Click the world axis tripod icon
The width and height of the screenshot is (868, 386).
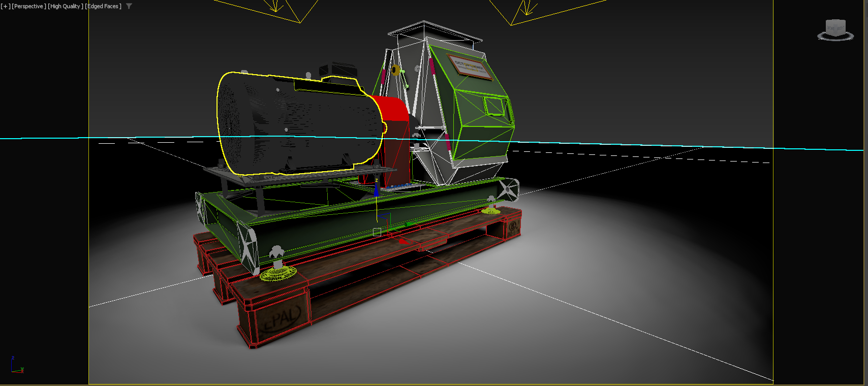click(16, 366)
